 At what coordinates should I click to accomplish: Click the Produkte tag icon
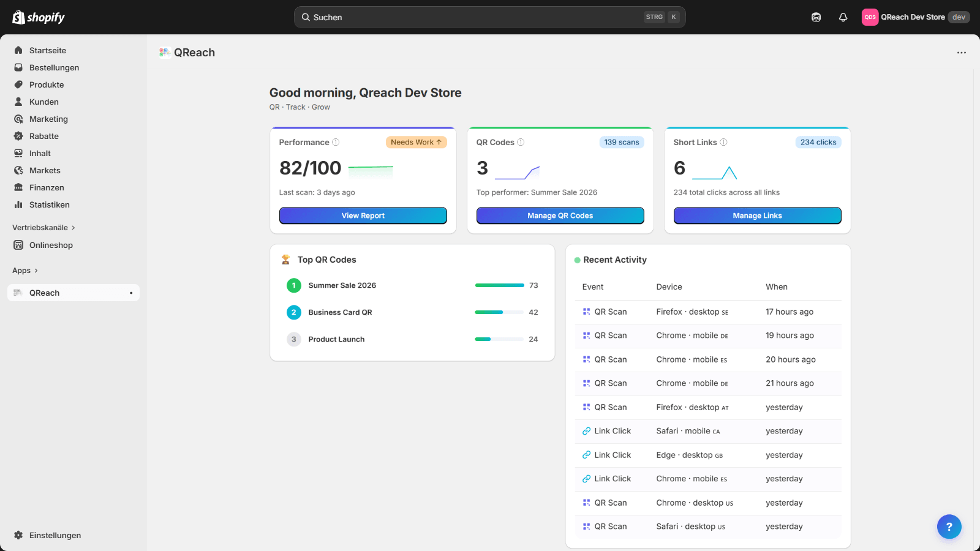[x=19, y=84]
